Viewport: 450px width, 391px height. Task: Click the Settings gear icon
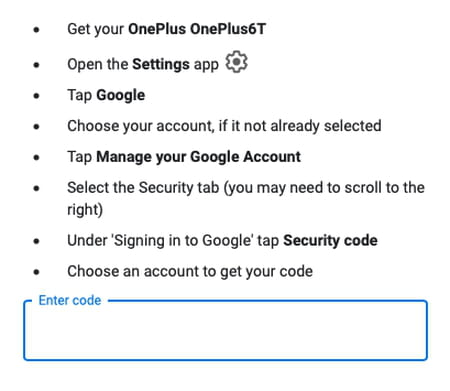coord(236,62)
